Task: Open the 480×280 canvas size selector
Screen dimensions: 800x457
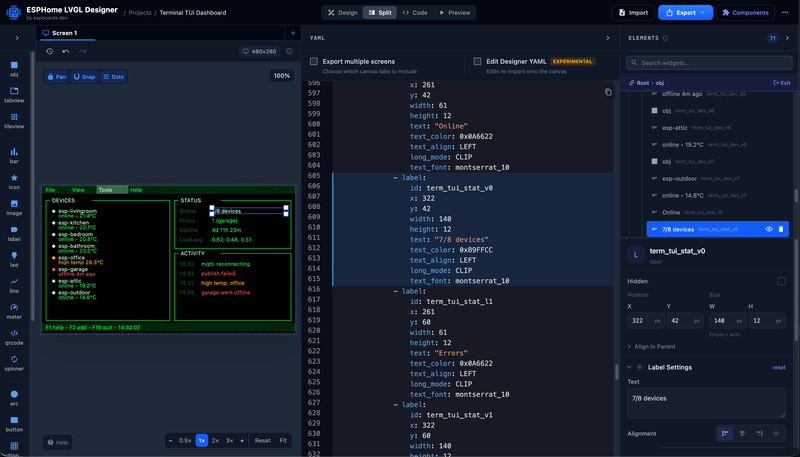Action: tap(259, 52)
